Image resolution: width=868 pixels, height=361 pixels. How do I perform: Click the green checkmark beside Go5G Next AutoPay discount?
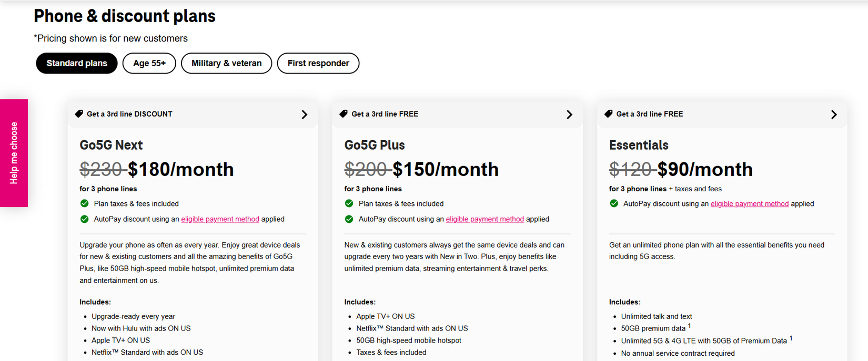click(x=85, y=219)
